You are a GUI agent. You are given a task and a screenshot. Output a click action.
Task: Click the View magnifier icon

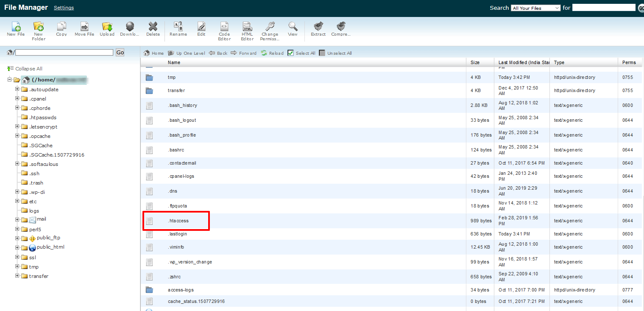point(293,26)
